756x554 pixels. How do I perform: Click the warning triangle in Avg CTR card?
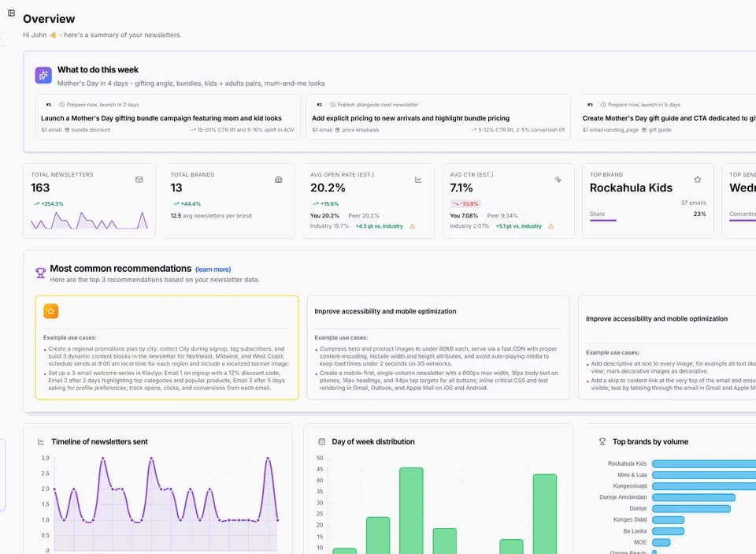click(550, 226)
